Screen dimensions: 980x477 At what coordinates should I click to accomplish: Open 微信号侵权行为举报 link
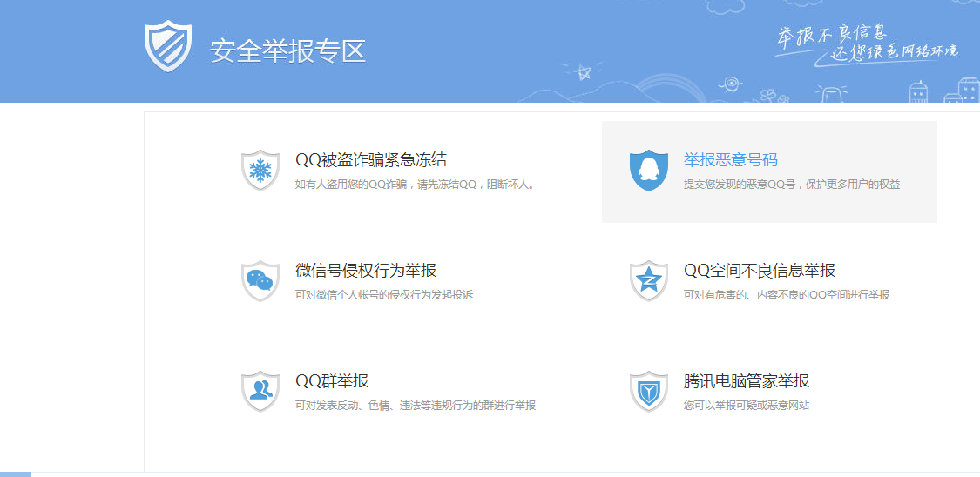pyautogui.click(x=366, y=271)
